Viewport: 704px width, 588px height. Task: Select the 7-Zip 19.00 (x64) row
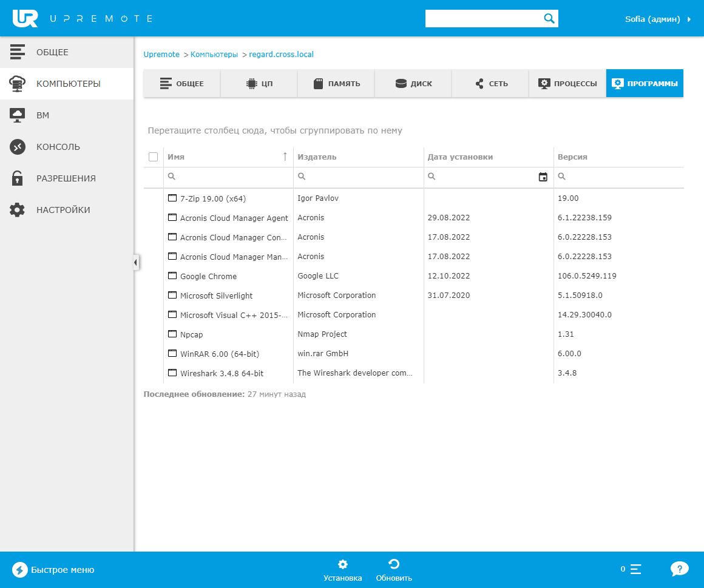pos(413,198)
